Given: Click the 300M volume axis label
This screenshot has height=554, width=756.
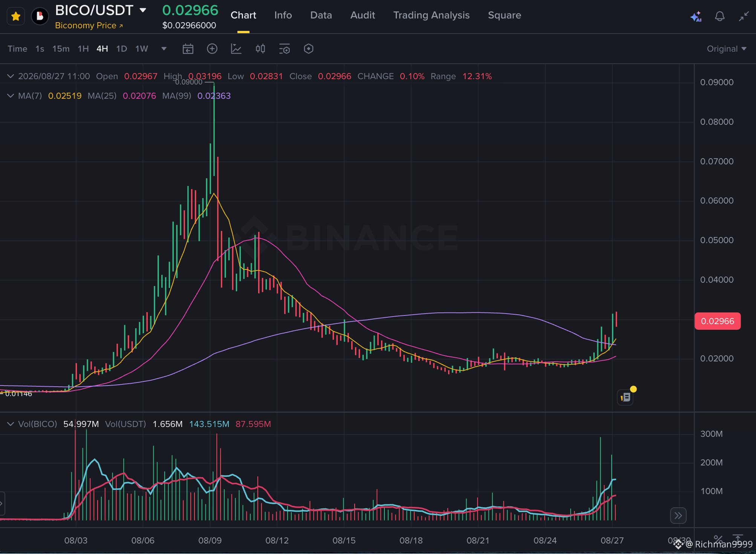Looking at the screenshot, I should click(x=712, y=434).
